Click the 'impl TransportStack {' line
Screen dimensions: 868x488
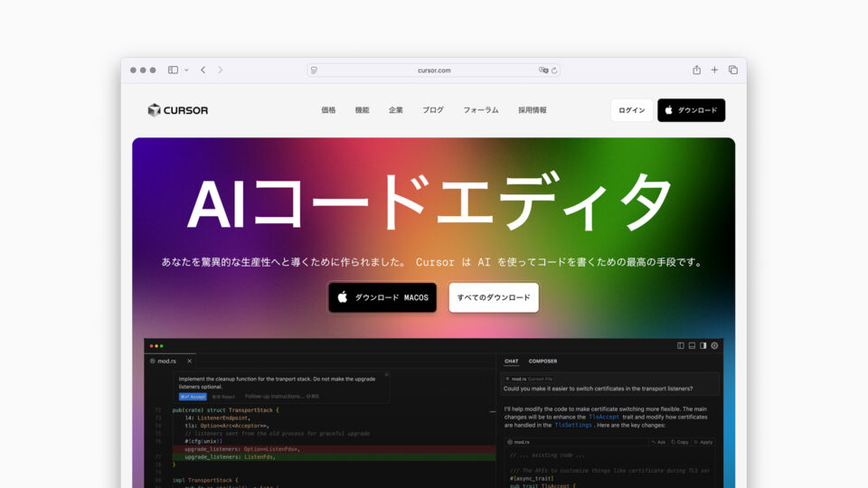pos(205,480)
